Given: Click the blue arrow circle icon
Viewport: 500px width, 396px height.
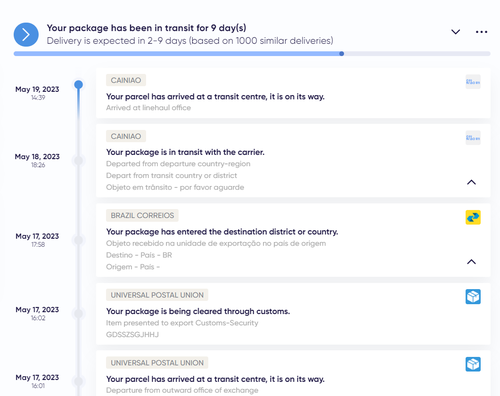Looking at the screenshot, I should (26, 34).
